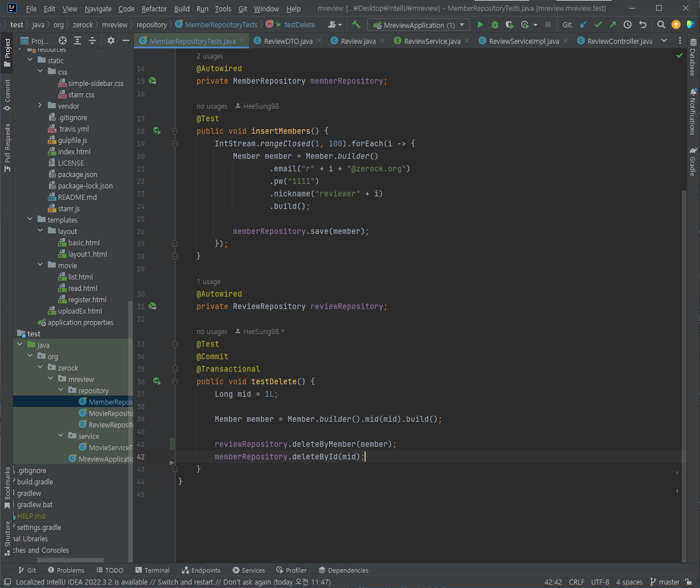Open the Profiler run options dropdown arrow
Viewport: 700px width, 588px height.
click(x=535, y=25)
